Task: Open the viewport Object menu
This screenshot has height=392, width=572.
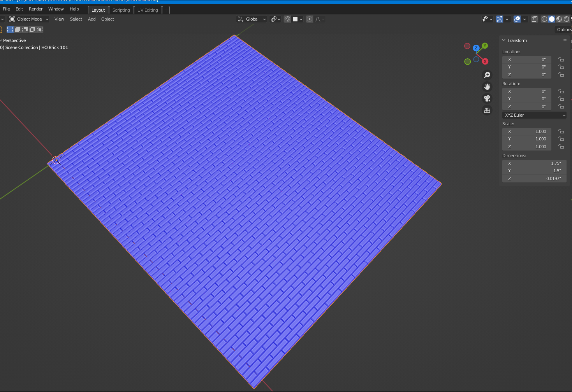Action: (x=107, y=19)
